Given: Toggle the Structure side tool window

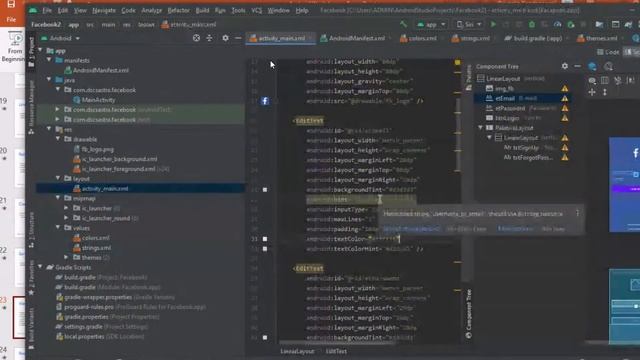Looking at the screenshot, I should pyautogui.click(x=31, y=231).
